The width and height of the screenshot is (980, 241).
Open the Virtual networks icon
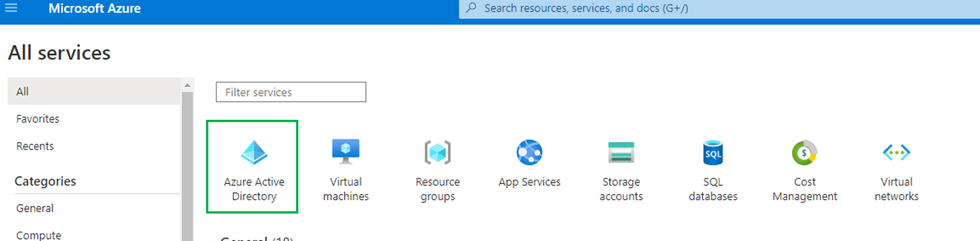click(x=896, y=152)
